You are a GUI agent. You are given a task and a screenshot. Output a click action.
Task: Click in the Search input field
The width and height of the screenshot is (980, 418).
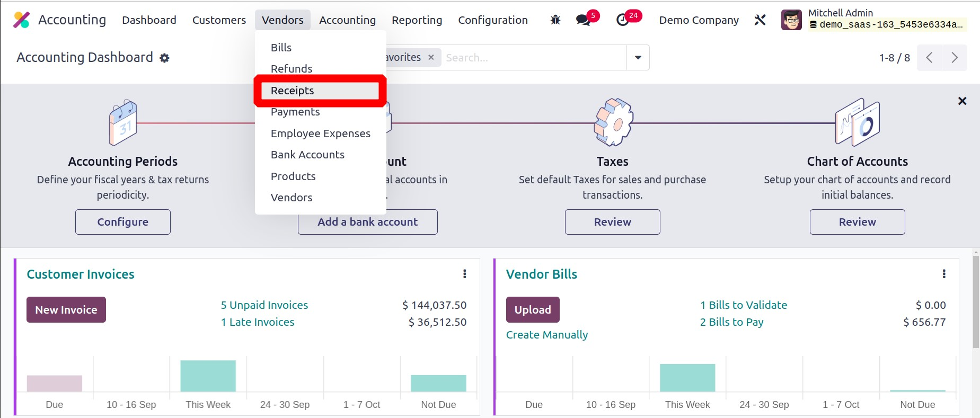[x=533, y=57]
